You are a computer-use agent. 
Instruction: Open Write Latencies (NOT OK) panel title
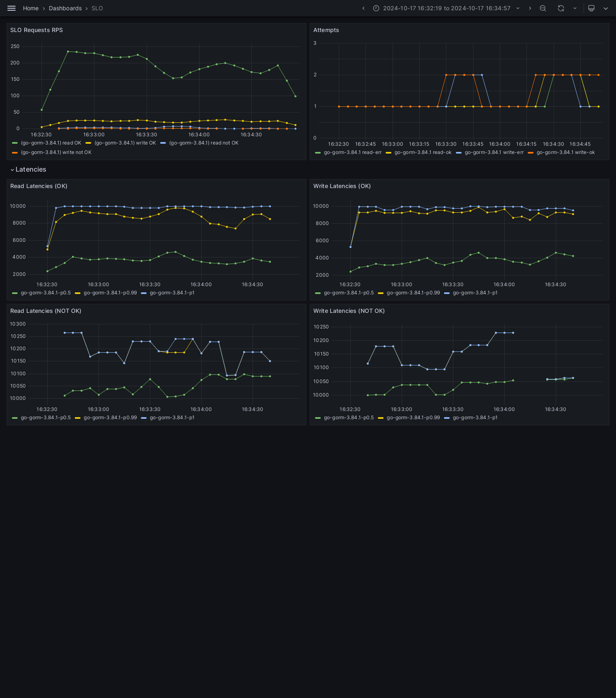[349, 311]
